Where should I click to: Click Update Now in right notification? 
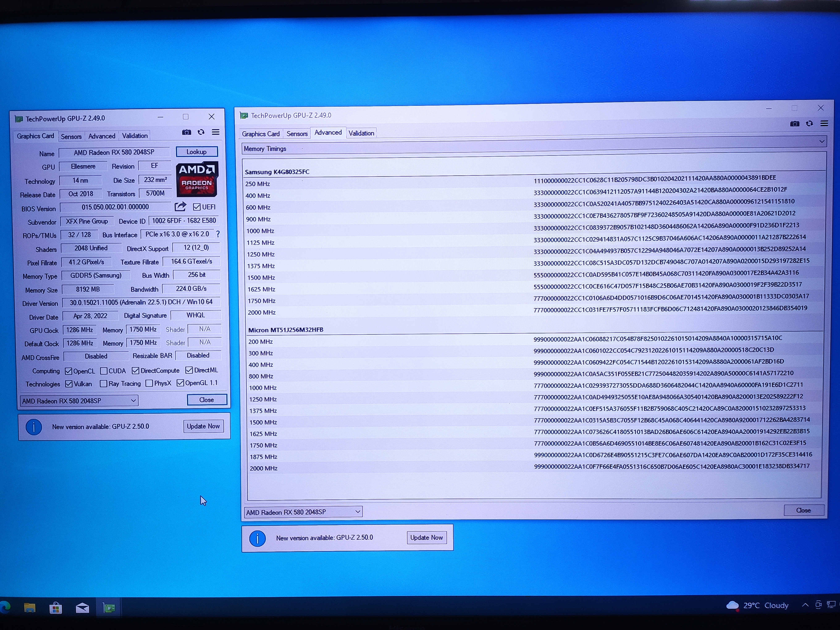click(x=427, y=537)
